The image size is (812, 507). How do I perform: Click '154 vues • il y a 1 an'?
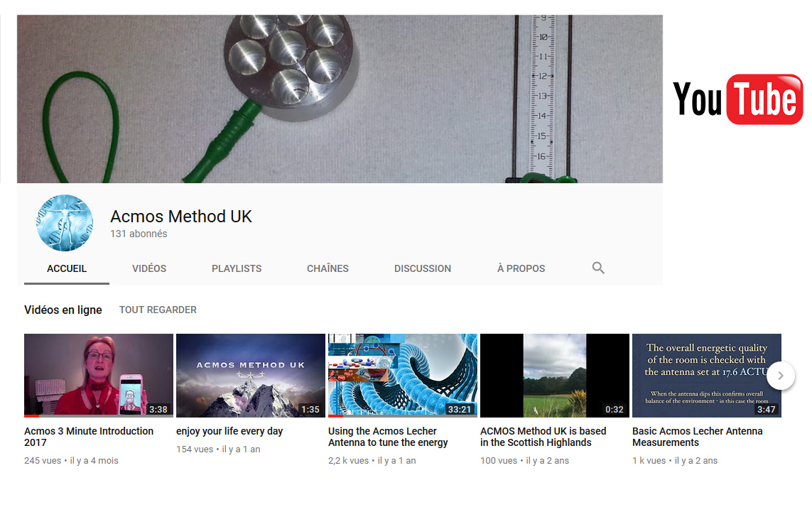218,449
